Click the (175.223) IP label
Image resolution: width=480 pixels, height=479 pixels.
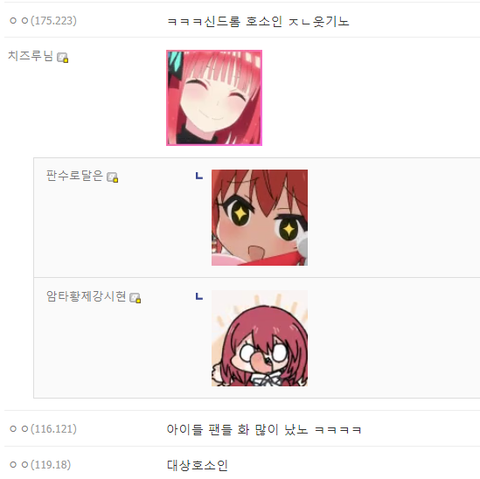(53, 21)
